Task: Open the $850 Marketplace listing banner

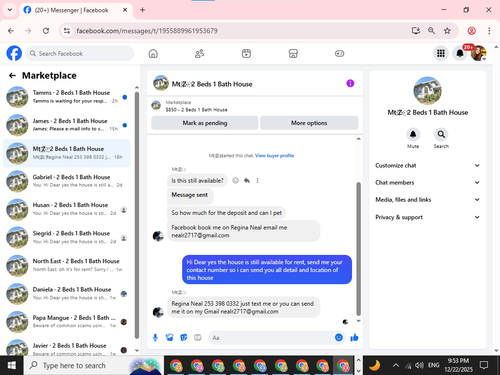Action: (255, 106)
